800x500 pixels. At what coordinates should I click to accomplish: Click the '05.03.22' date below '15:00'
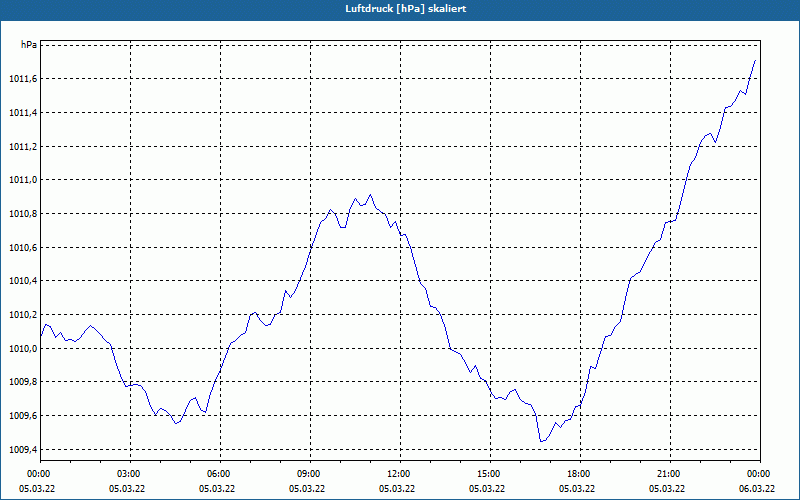(x=487, y=489)
